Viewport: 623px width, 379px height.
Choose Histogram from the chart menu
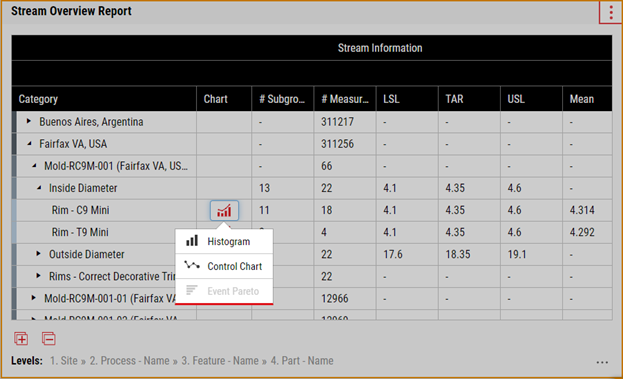(x=224, y=242)
